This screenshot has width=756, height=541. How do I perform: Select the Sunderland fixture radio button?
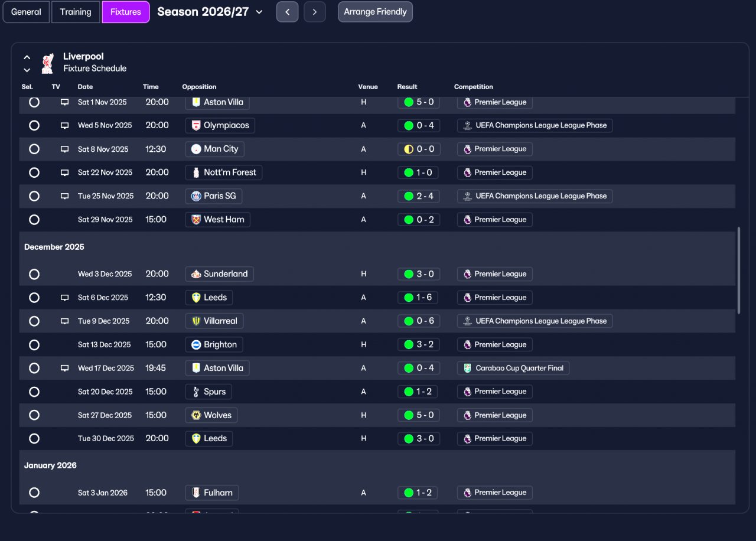click(x=34, y=274)
